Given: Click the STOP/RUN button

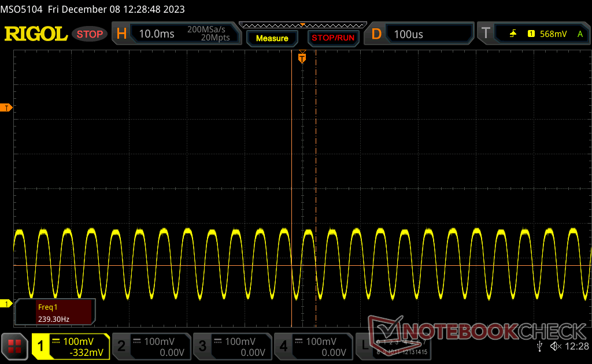Looking at the screenshot, I should click(x=333, y=38).
